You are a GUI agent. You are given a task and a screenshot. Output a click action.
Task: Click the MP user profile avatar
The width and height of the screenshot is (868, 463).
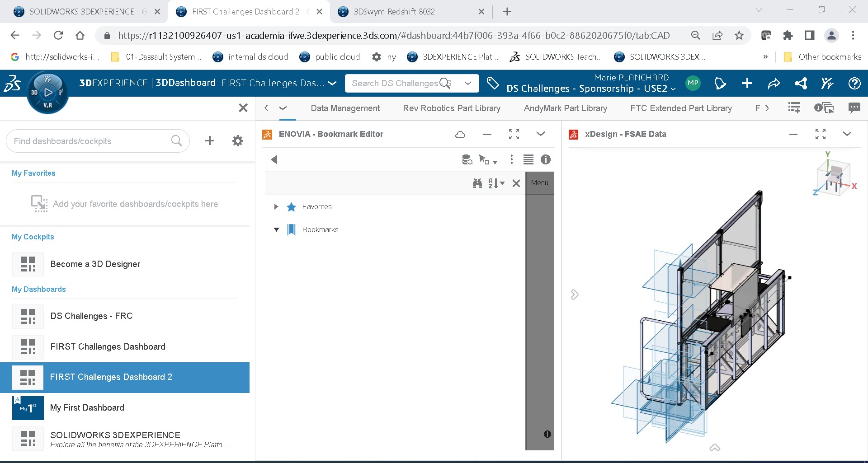point(693,83)
